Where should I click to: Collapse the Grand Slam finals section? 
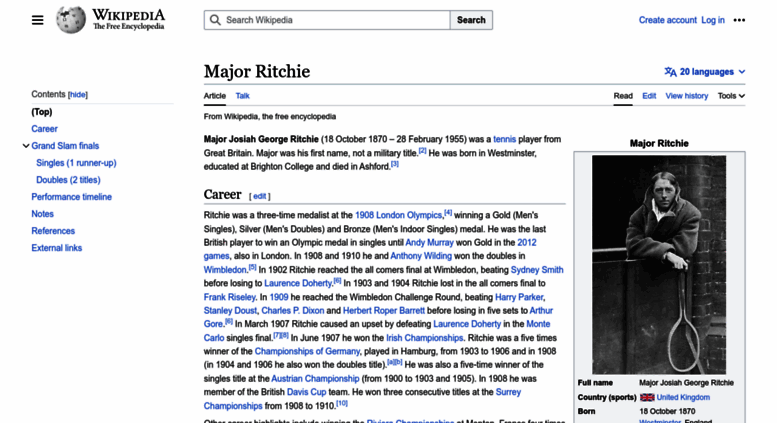(26, 146)
